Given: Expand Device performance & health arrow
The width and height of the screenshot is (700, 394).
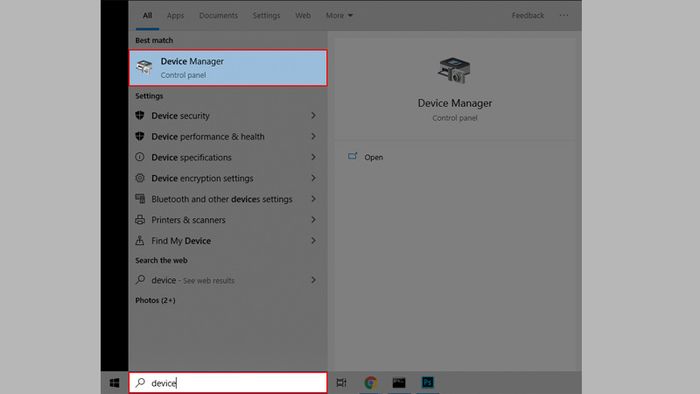Looking at the screenshot, I should click(313, 137).
